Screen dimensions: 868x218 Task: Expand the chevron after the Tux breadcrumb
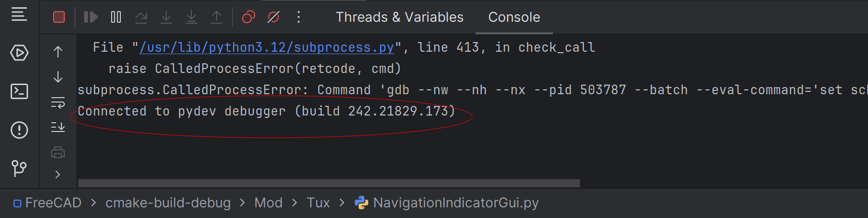coord(342,203)
